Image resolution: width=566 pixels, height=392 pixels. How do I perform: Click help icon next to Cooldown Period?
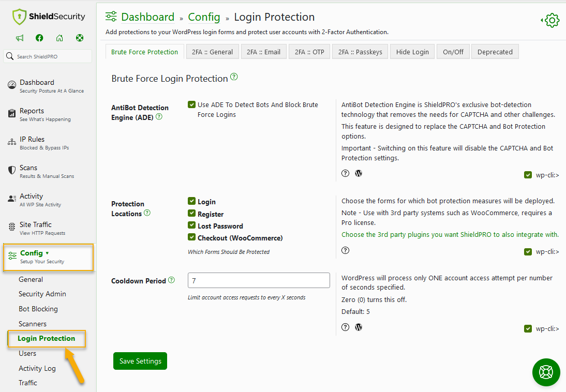(171, 280)
